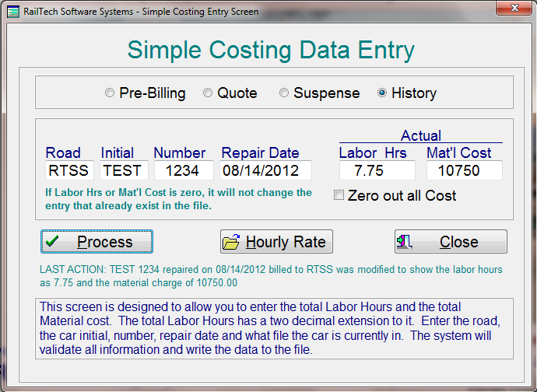Click the Road field containing RTSS
Image resolution: width=537 pixels, height=392 pixels.
tap(69, 170)
